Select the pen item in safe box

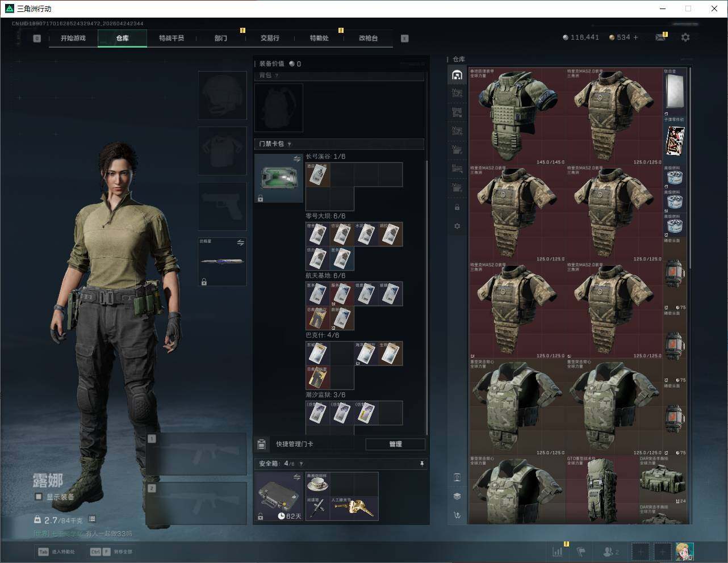point(318,508)
